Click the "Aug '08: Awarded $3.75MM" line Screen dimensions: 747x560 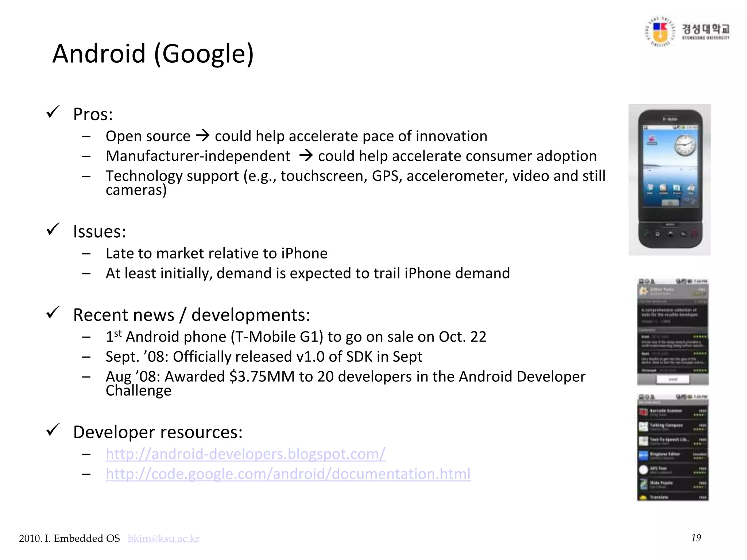click(346, 384)
